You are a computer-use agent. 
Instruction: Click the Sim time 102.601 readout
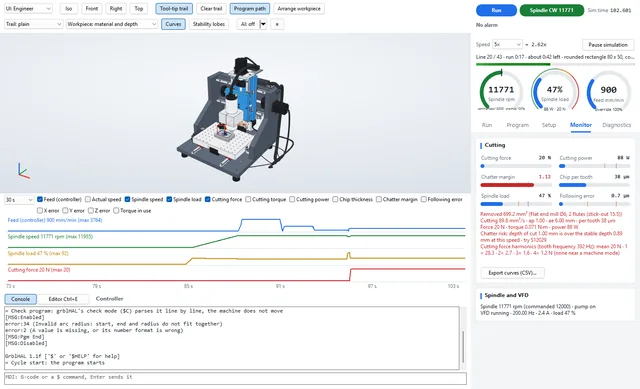click(x=609, y=10)
